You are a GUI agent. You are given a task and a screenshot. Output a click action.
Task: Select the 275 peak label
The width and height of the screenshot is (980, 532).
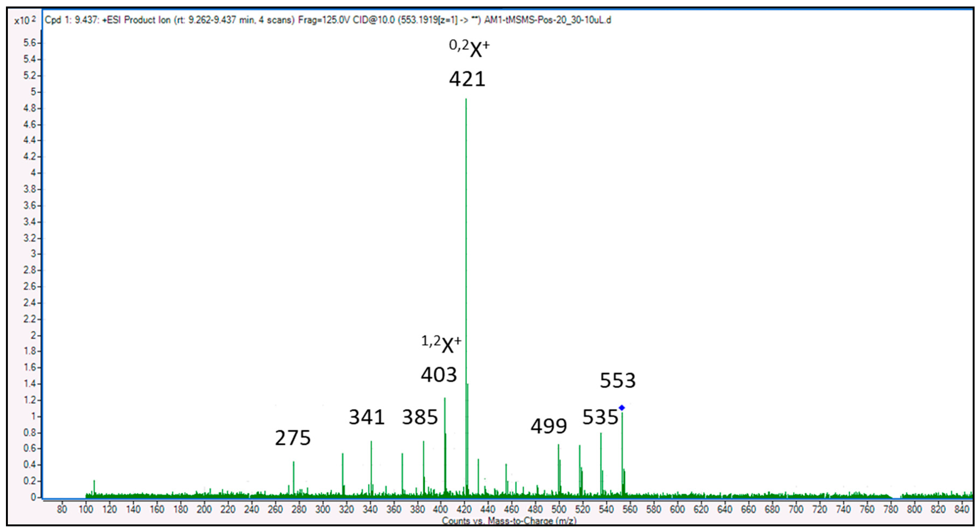click(x=292, y=438)
